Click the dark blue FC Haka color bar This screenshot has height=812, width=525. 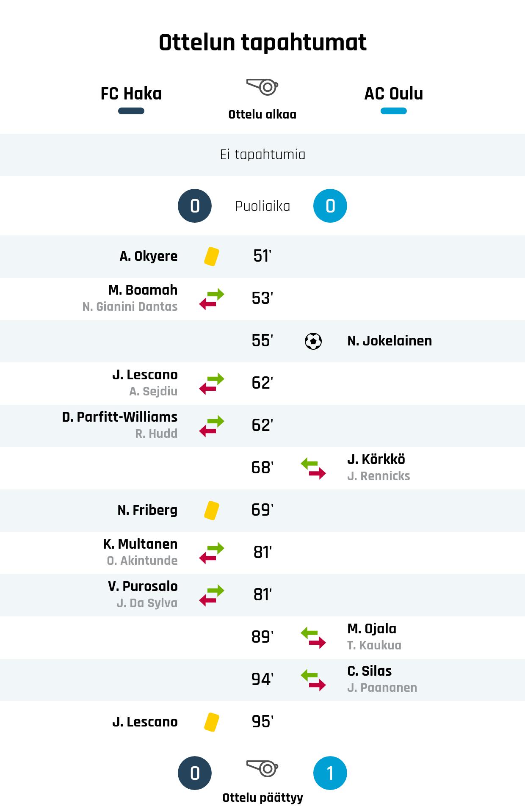pos(131,111)
